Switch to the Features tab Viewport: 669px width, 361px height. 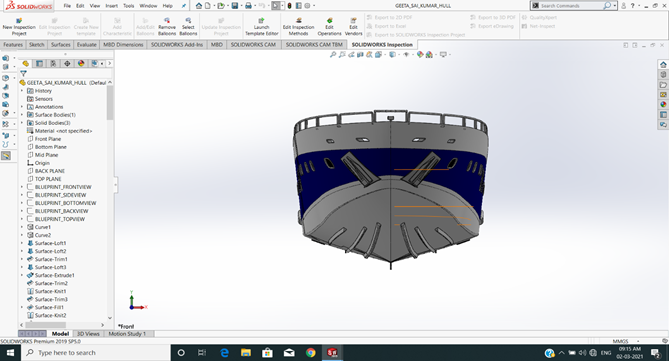point(13,44)
